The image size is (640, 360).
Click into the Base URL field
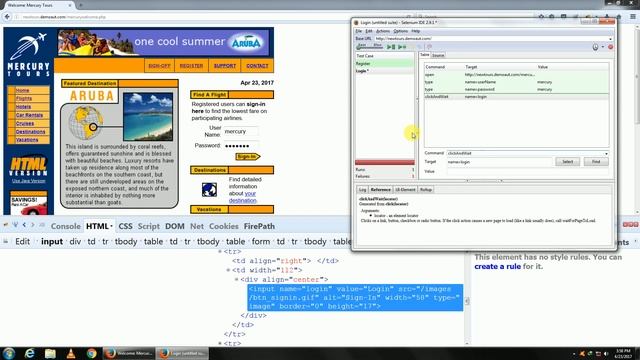coord(491,39)
